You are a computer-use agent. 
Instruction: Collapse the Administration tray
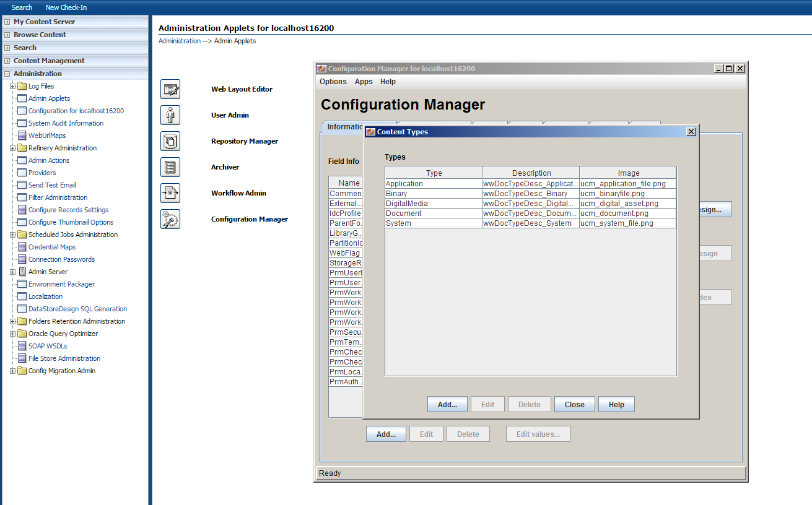pos(7,74)
